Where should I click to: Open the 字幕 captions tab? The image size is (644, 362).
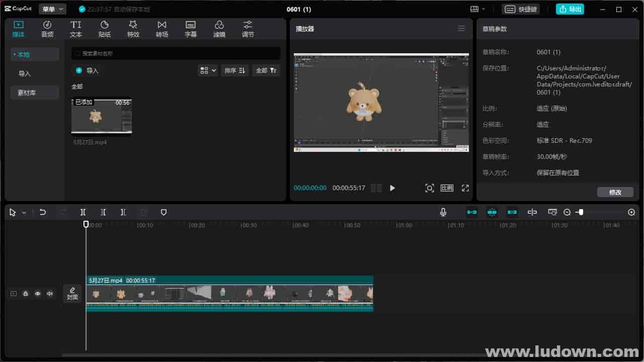pyautogui.click(x=191, y=29)
